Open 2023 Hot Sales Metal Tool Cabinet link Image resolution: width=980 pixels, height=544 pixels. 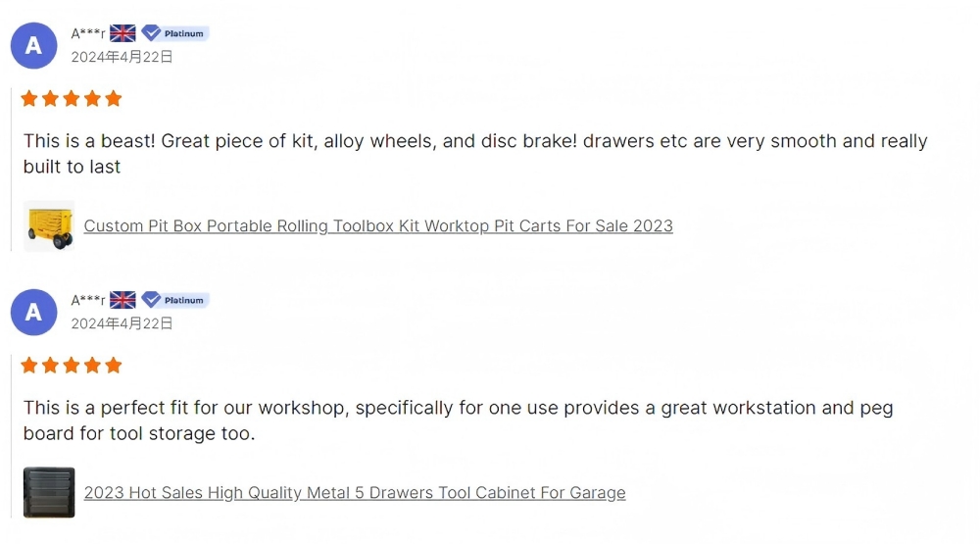tap(355, 492)
